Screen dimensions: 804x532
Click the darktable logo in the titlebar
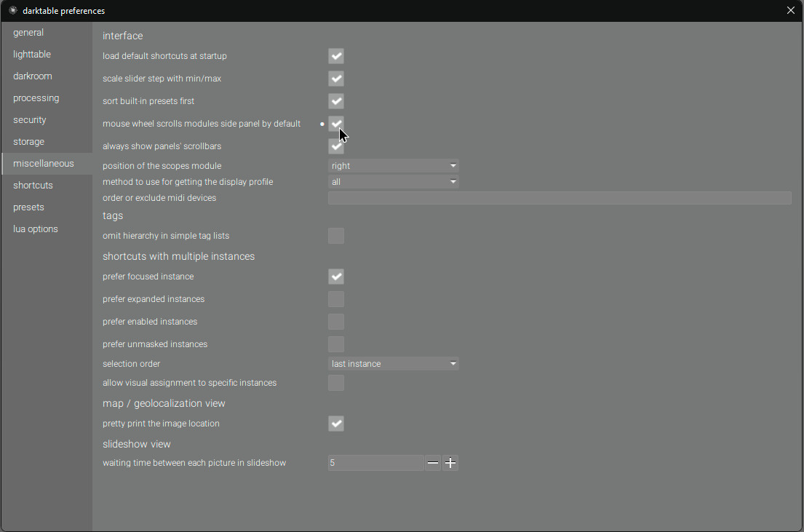(12, 10)
